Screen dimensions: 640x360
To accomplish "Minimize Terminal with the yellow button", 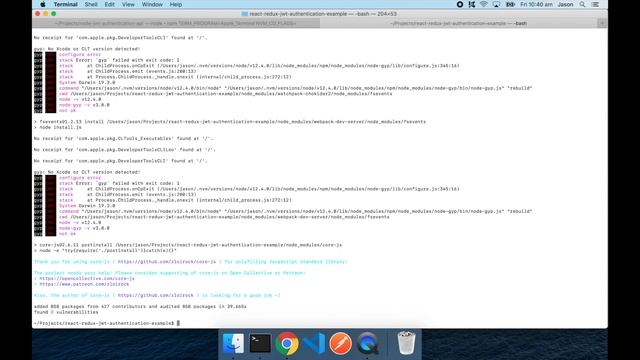I will 46,14.
